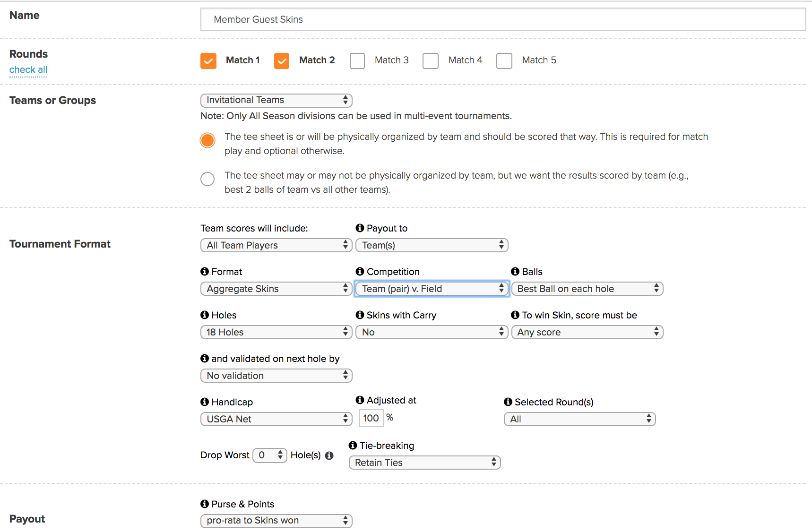Click the Match 5 label text
The image size is (812, 532).
[x=539, y=60]
